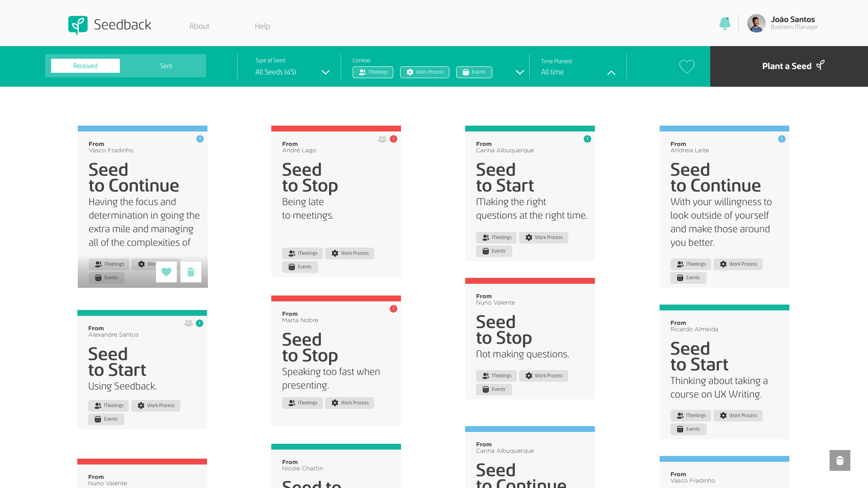This screenshot has height=488, width=868.
Task: Toggle the Events context filter chip
Action: pyautogui.click(x=474, y=72)
